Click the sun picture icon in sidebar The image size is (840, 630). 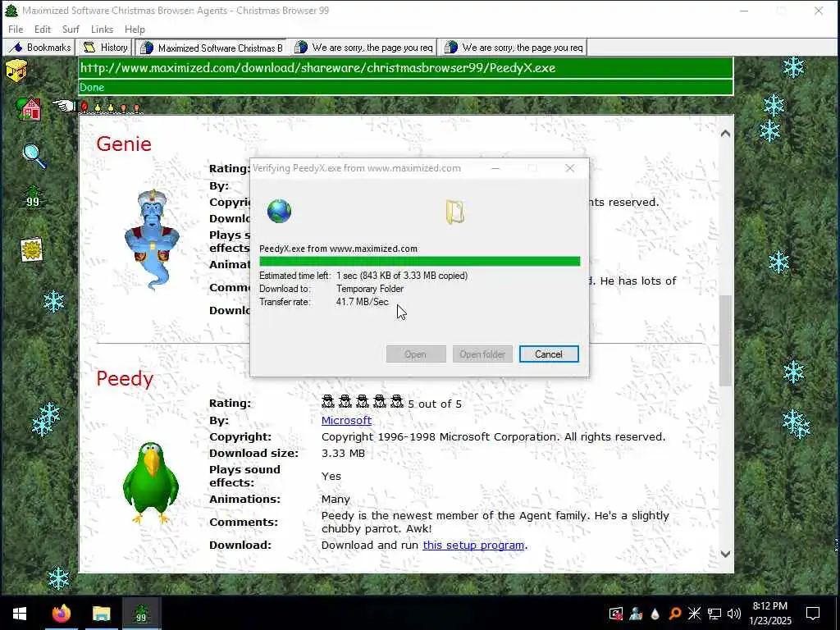click(x=32, y=249)
